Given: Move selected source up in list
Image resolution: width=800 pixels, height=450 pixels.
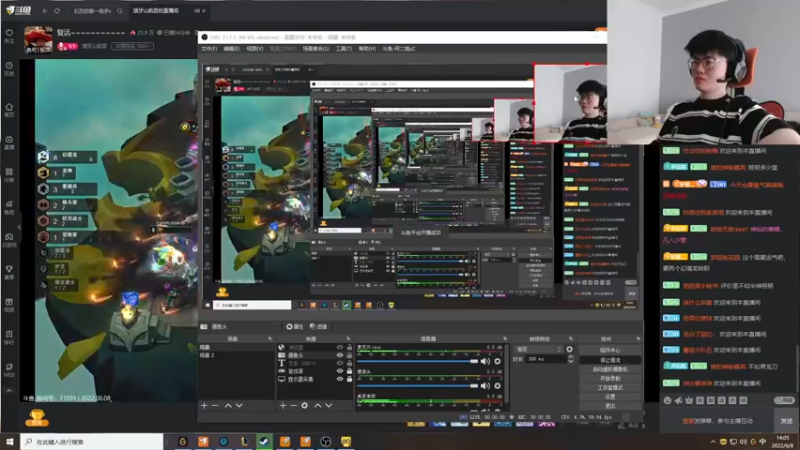Looking at the screenshot, I should pos(317,405).
